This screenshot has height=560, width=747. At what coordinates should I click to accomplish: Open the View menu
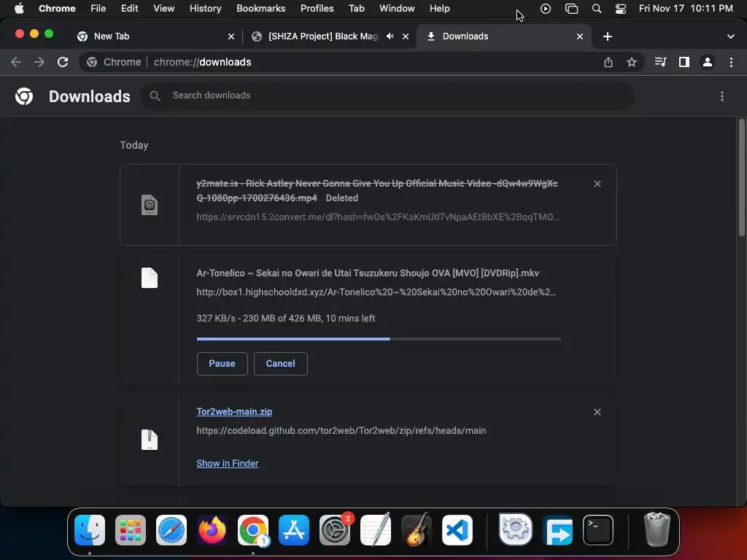[x=163, y=8]
